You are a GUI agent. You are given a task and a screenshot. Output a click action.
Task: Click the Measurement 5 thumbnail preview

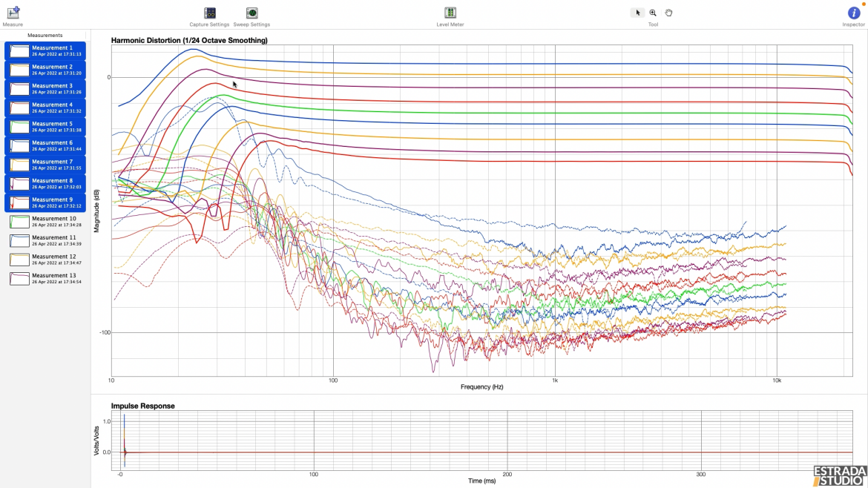[19, 127]
